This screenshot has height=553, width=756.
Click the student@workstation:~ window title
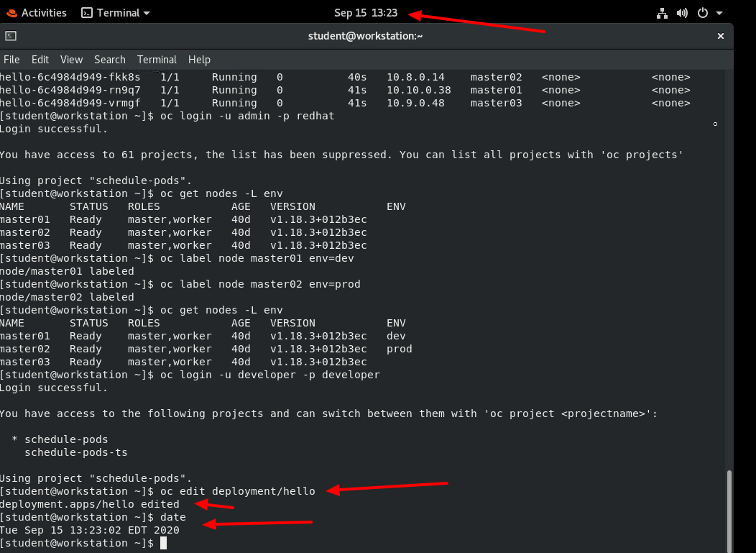[366, 36]
